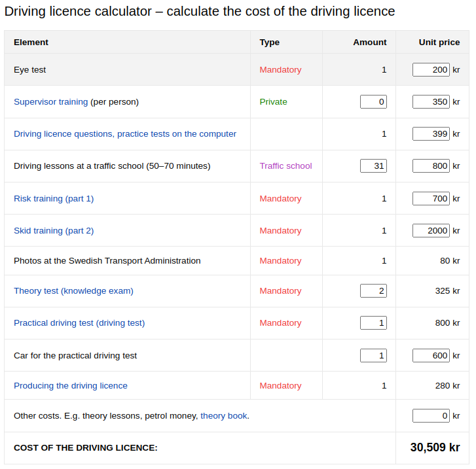Change the driving lessons amount field

(x=373, y=166)
